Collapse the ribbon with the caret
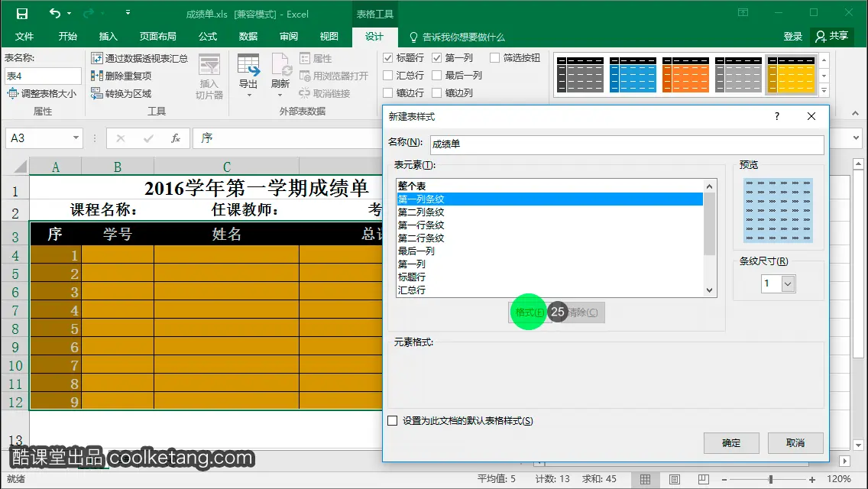 click(855, 113)
